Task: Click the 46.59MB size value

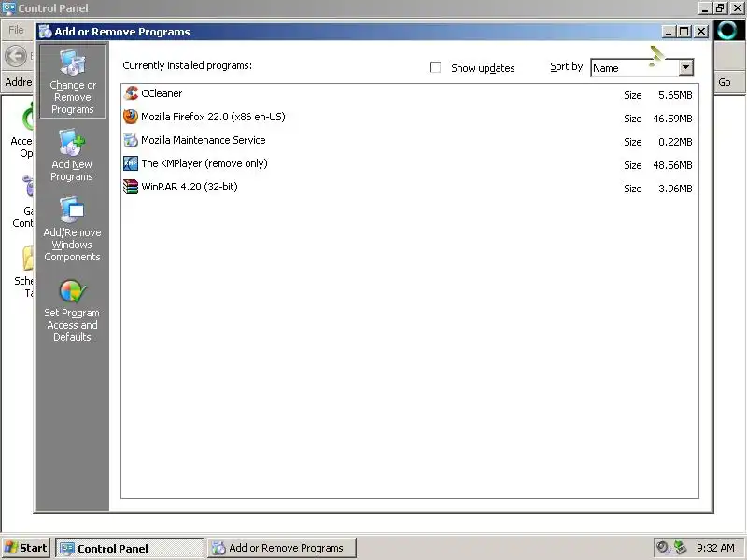Action: point(672,119)
